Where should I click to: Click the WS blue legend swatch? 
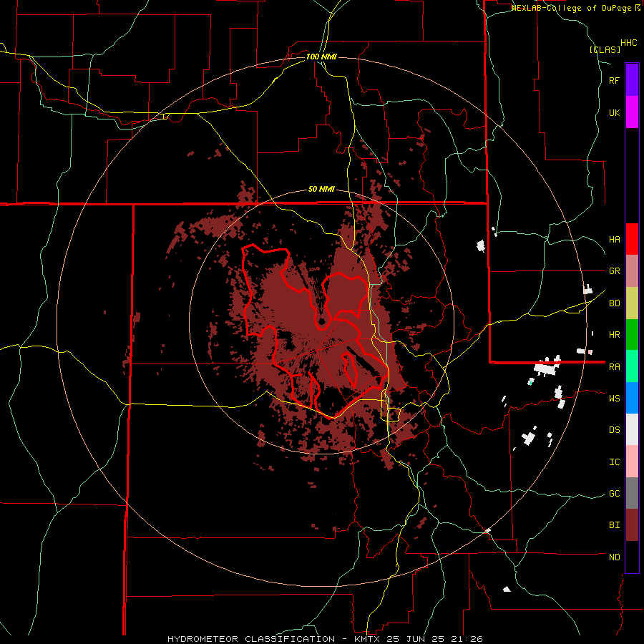point(632,398)
